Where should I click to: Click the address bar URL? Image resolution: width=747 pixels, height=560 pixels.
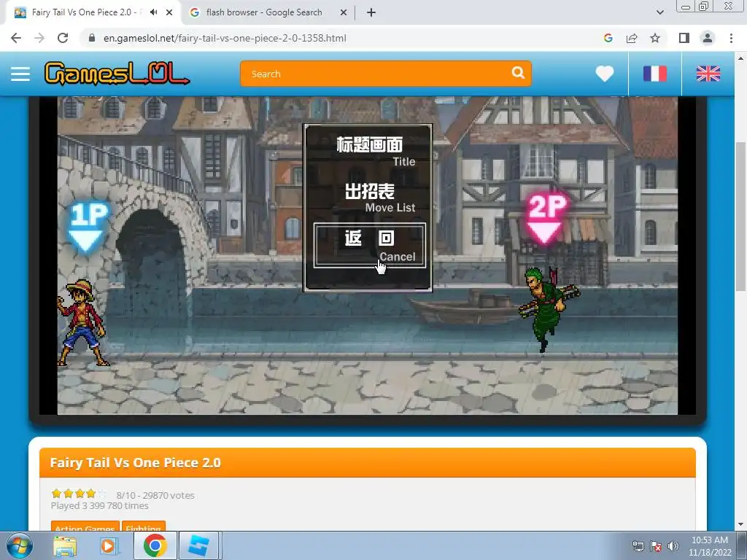[225, 38]
